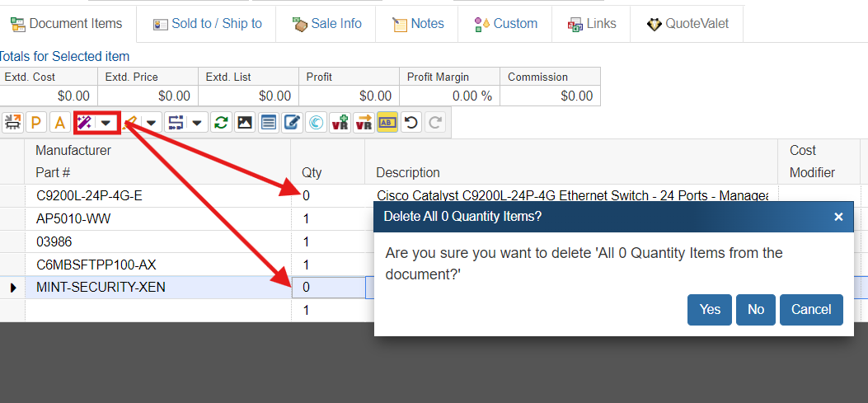Open the Notes tab
Viewport: 868px width, 403px height.
[x=417, y=24]
